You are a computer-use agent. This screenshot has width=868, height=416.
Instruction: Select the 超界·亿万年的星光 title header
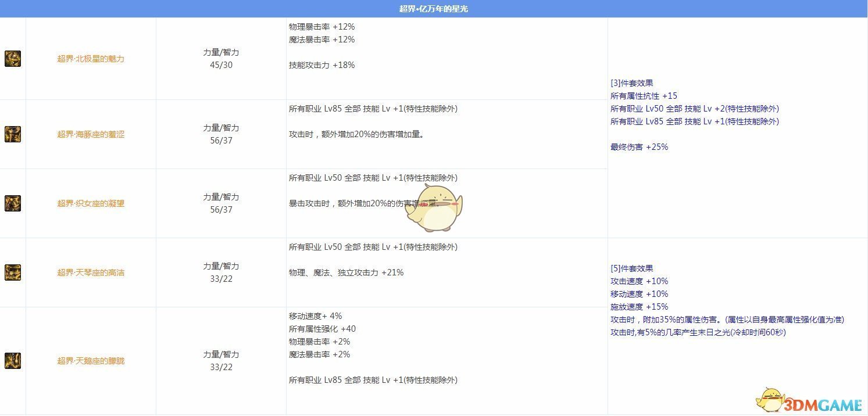coord(434,9)
